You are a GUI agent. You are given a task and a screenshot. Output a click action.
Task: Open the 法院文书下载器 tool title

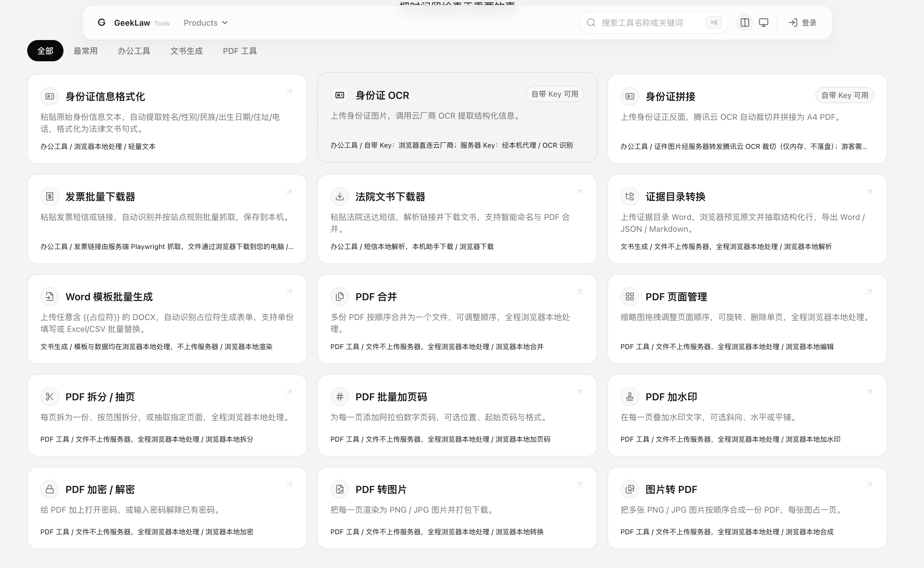[390, 196]
